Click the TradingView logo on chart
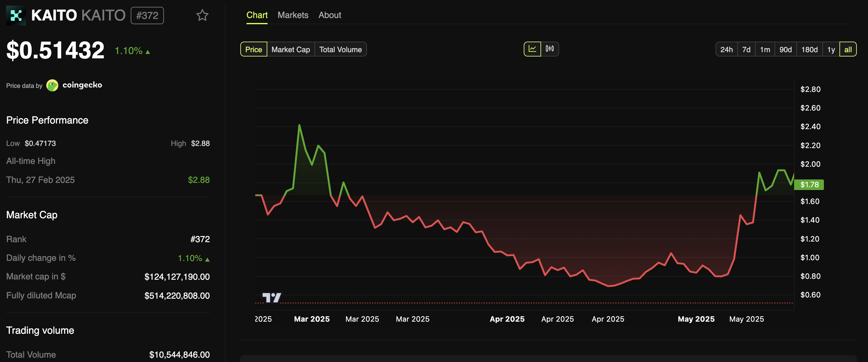 (271, 297)
